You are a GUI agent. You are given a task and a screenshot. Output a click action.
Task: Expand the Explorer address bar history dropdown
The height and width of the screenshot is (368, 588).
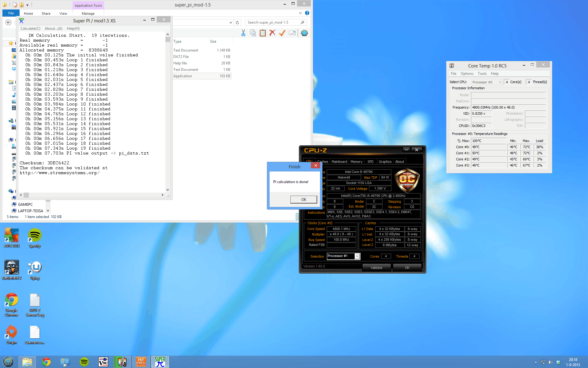pyautogui.click(x=231, y=22)
